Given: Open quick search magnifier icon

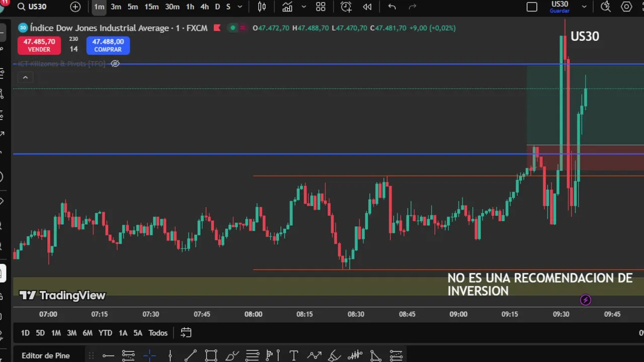Looking at the screenshot, I should coord(606,7).
